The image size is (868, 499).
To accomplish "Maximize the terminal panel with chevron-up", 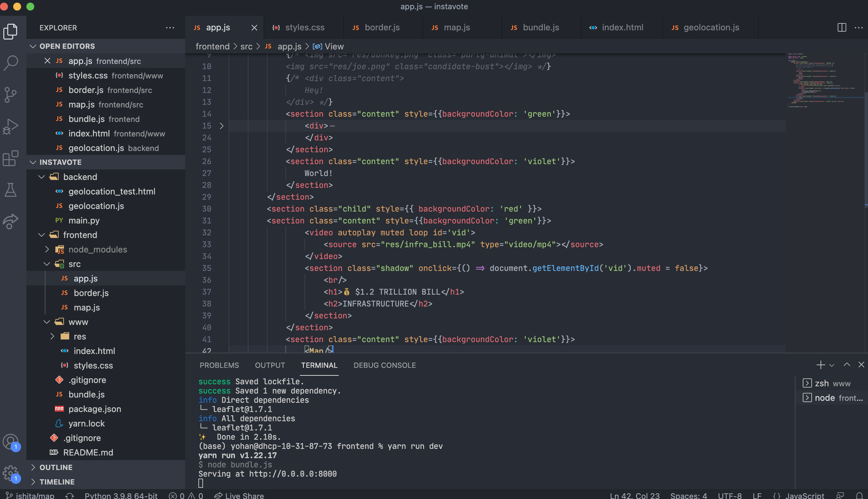I will point(847,365).
